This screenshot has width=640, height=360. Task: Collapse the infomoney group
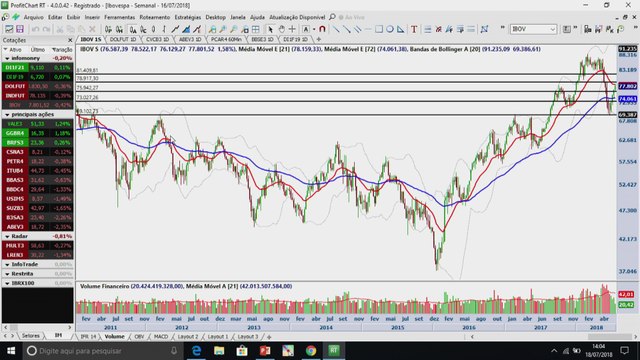[7, 58]
